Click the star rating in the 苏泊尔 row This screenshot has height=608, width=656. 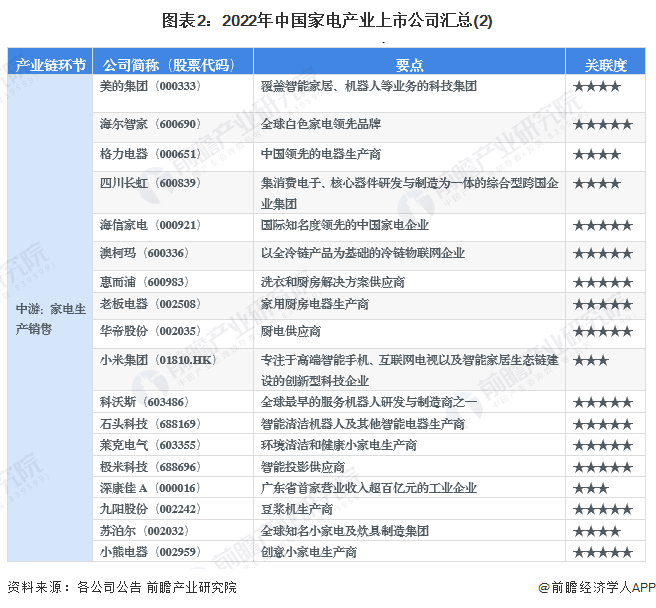(x=597, y=531)
